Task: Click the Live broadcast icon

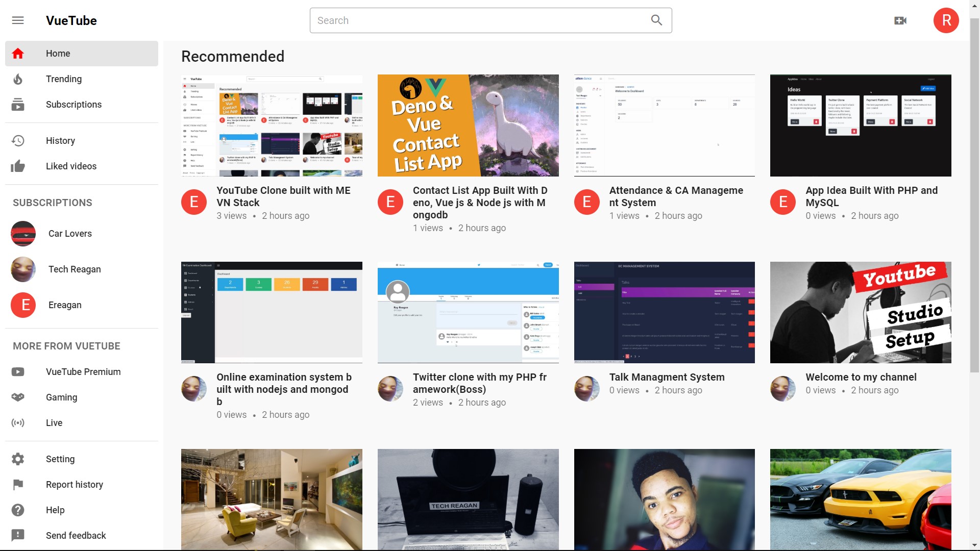Action: (18, 423)
